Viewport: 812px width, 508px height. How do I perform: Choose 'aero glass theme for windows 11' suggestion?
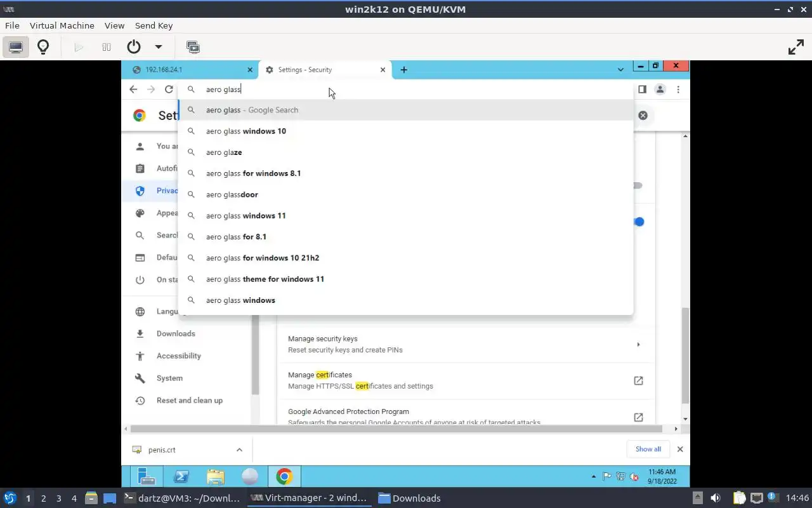pos(406,279)
